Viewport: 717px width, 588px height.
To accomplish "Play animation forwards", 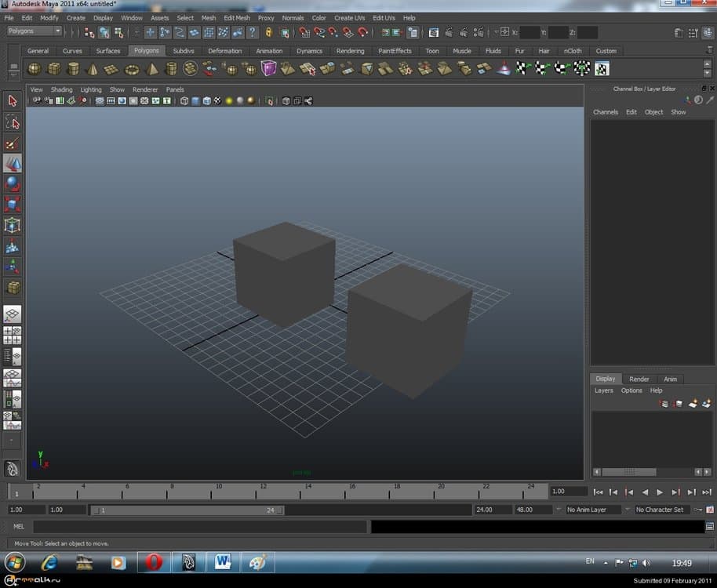I will tap(660, 492).
